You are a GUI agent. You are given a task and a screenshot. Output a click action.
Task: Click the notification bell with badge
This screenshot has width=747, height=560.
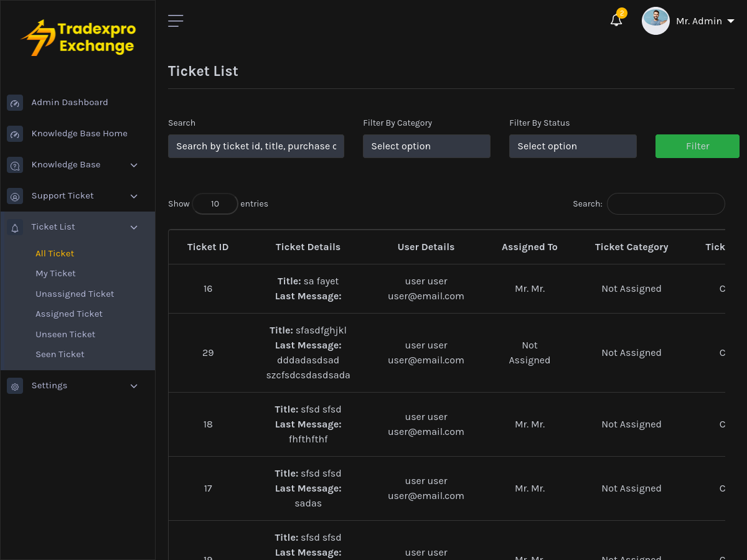(616, 20)
